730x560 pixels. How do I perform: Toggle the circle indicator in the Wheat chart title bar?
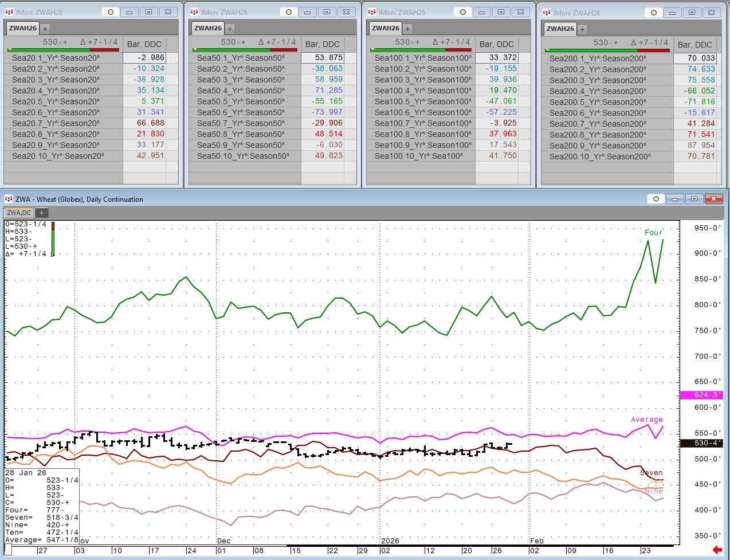(656, 199)
